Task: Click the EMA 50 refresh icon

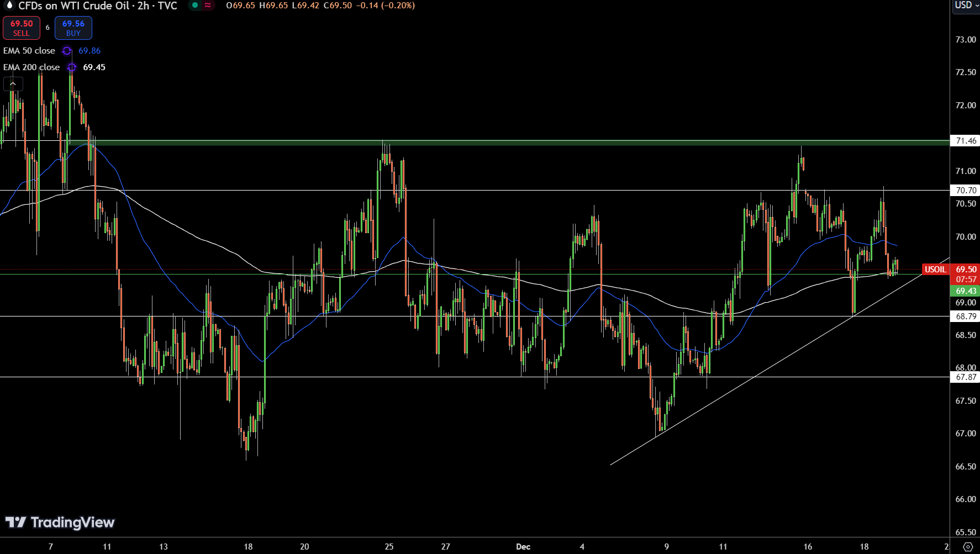Action: 67,51
